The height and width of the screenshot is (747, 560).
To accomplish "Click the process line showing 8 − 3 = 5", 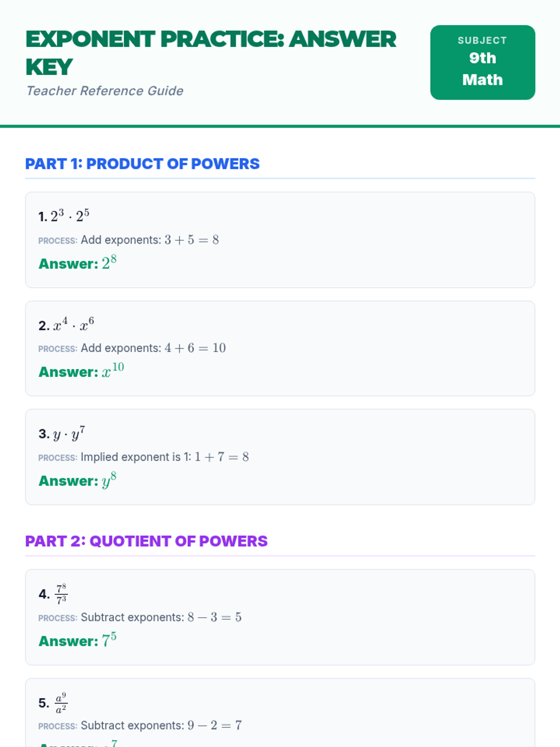I will click(140, 617).
